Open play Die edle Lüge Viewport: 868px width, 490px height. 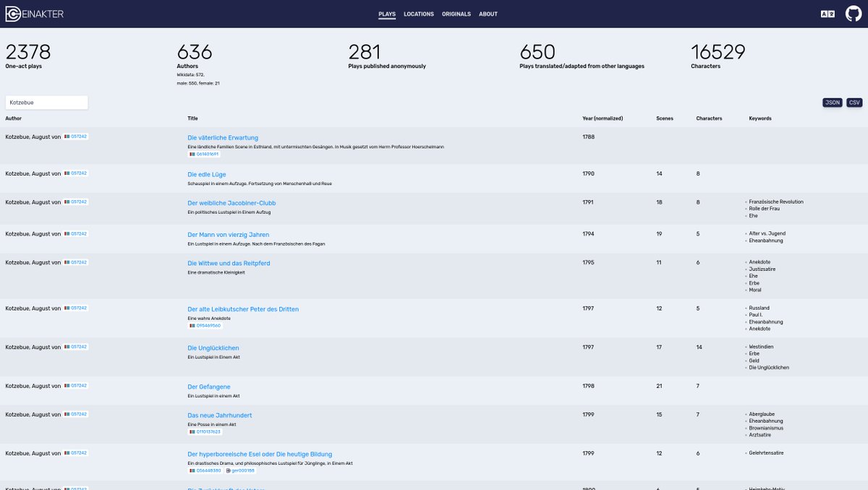pyautogui.click(x=208, y=174)
